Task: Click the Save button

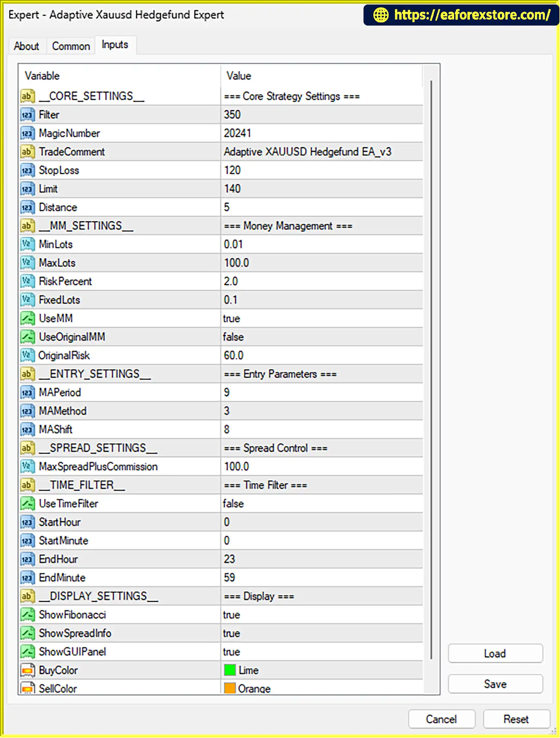Action: 495,684
